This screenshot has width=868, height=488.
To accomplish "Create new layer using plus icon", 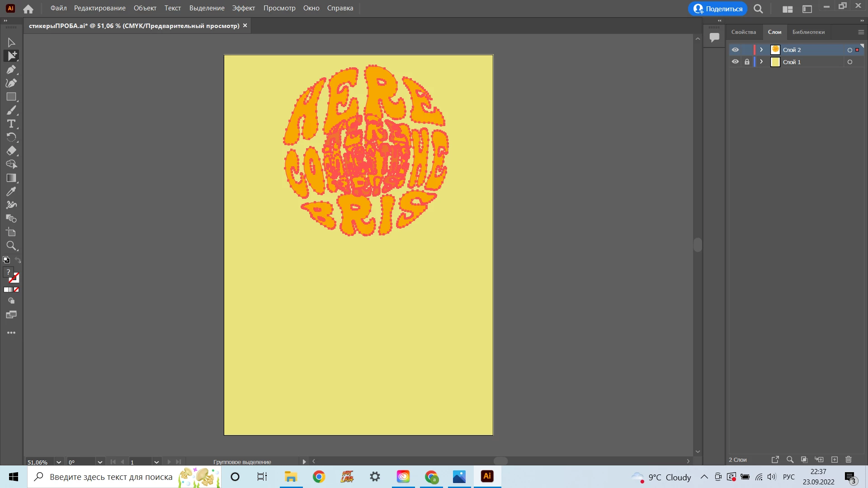I will (835, 460).
